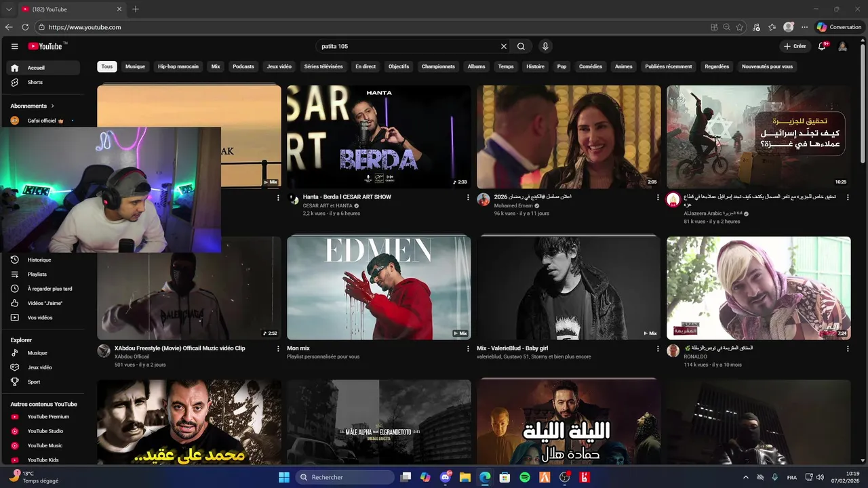Image resolution: width=868 pixels, height=488 pixels.
Task: Select the Hip-hop marocain chip
Action: (178, 66)
